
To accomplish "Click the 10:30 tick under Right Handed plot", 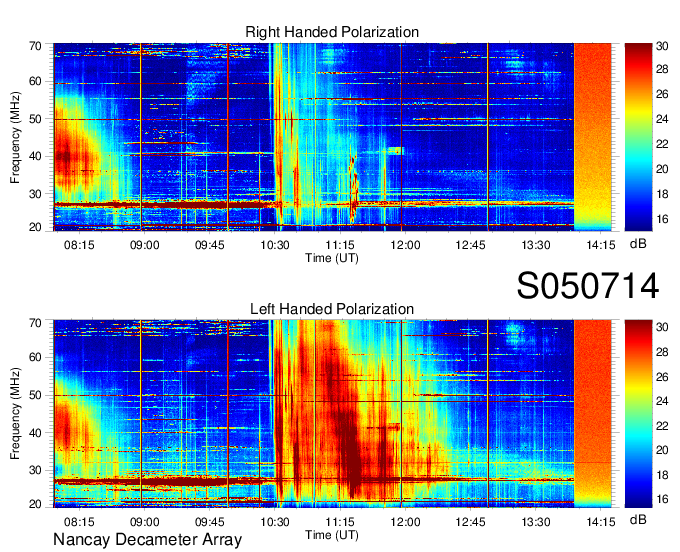I will point(275,245).
